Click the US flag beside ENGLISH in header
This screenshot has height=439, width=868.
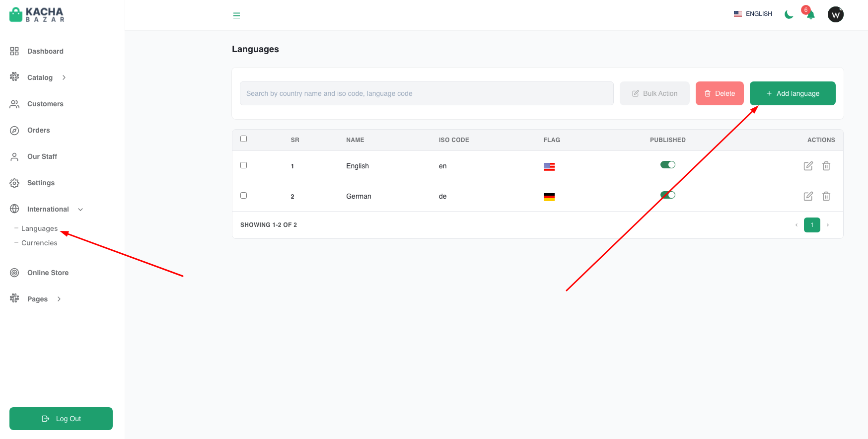pyautogui.click(x=738, y=14)
